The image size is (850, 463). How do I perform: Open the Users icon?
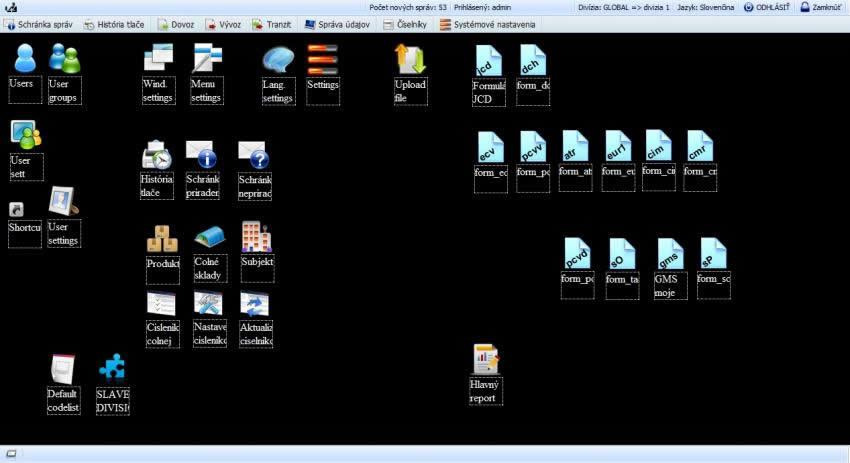pos(25,59)
